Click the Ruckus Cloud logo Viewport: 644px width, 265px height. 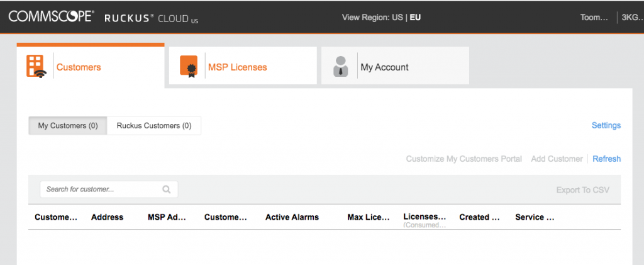[151, 18]
